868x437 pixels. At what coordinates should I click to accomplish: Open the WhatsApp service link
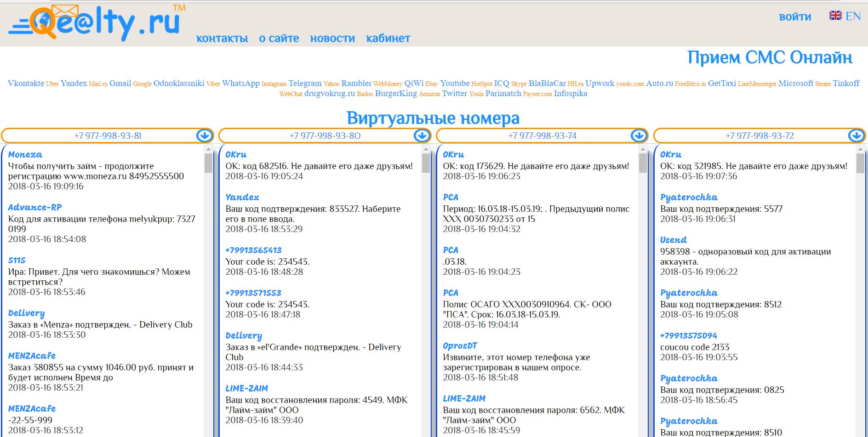241,83
